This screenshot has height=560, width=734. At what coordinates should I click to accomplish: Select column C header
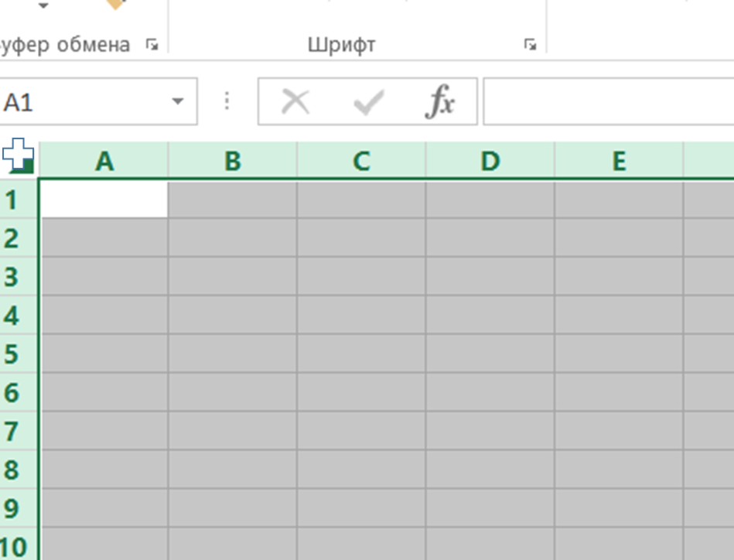[x=361, y=161]
